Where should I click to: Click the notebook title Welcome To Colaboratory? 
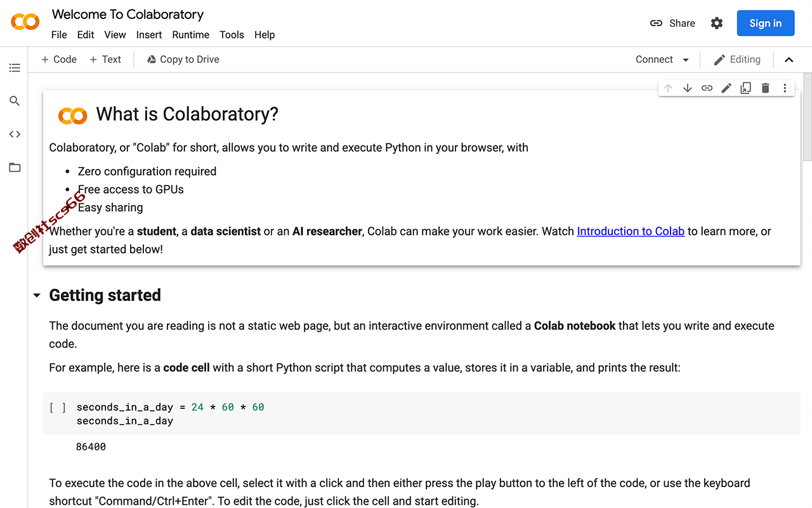coord(128,14)
